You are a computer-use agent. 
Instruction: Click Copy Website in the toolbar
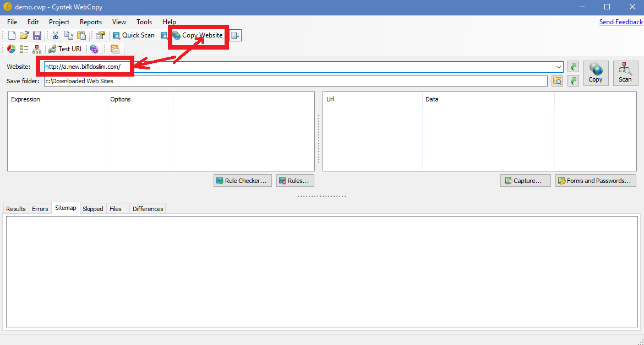point(198,35)
